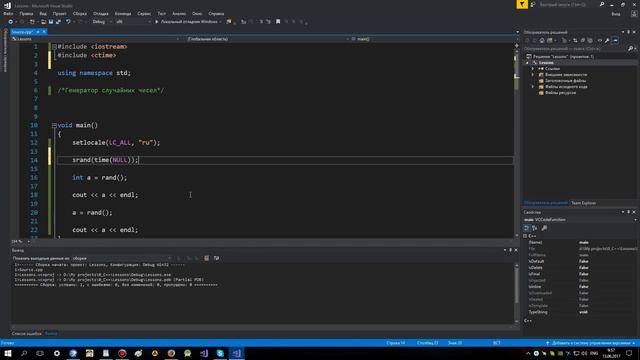Toggle auto-hide pin on Output panel
This screenshot has height=360, width=640.
(x=510, y=250)
